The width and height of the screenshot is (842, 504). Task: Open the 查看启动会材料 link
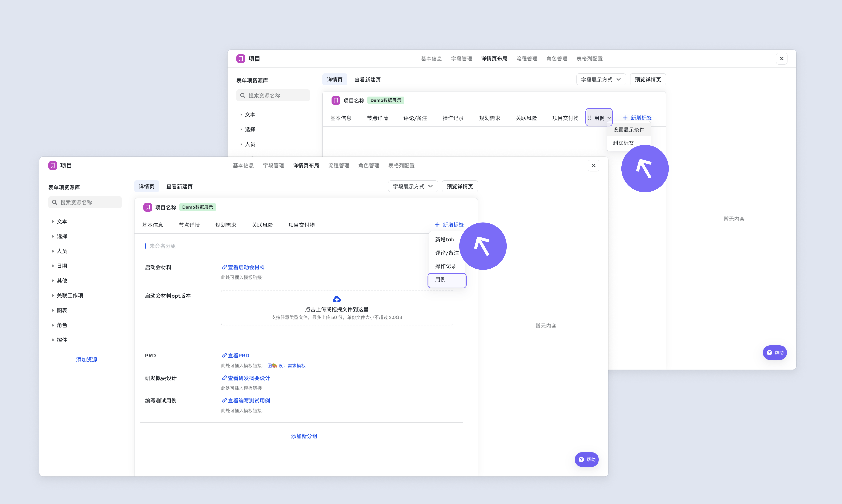(246, 267)
